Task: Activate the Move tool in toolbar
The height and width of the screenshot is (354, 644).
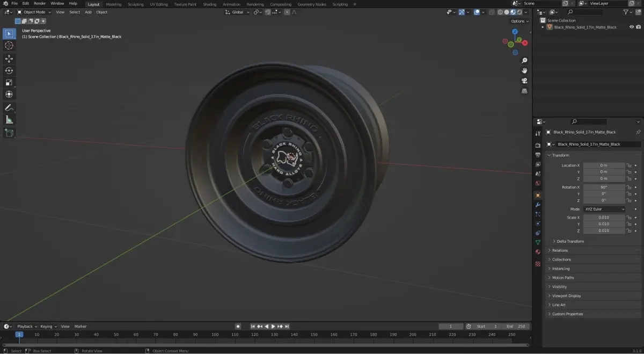Action: coord(9,59)
